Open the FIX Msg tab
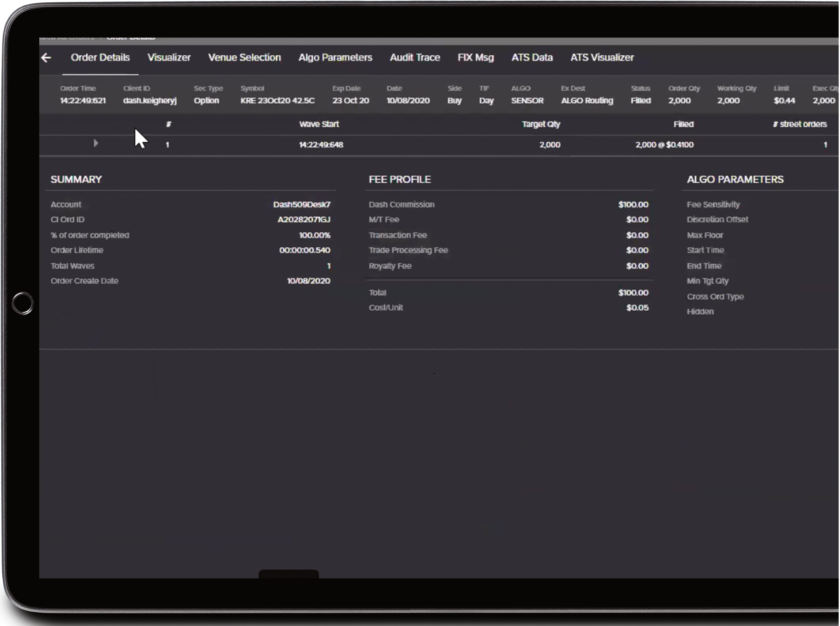The image size is (840, 626). 475,58
